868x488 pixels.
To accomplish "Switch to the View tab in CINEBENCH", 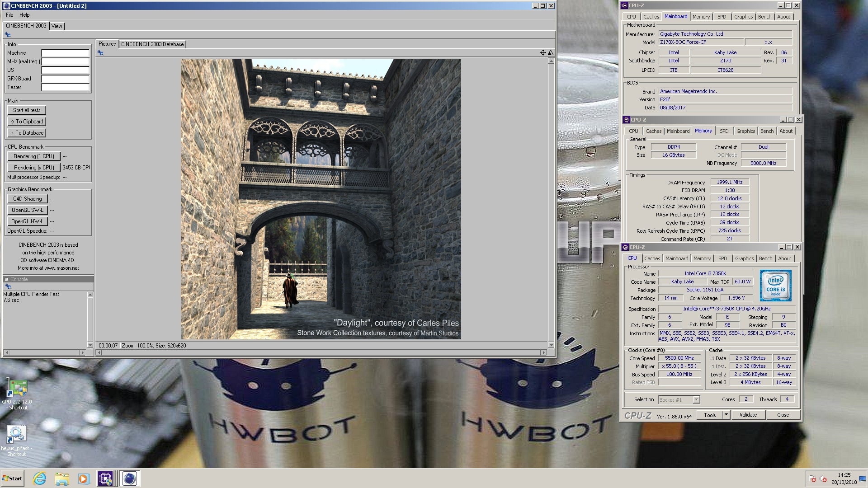I will 57,26.
